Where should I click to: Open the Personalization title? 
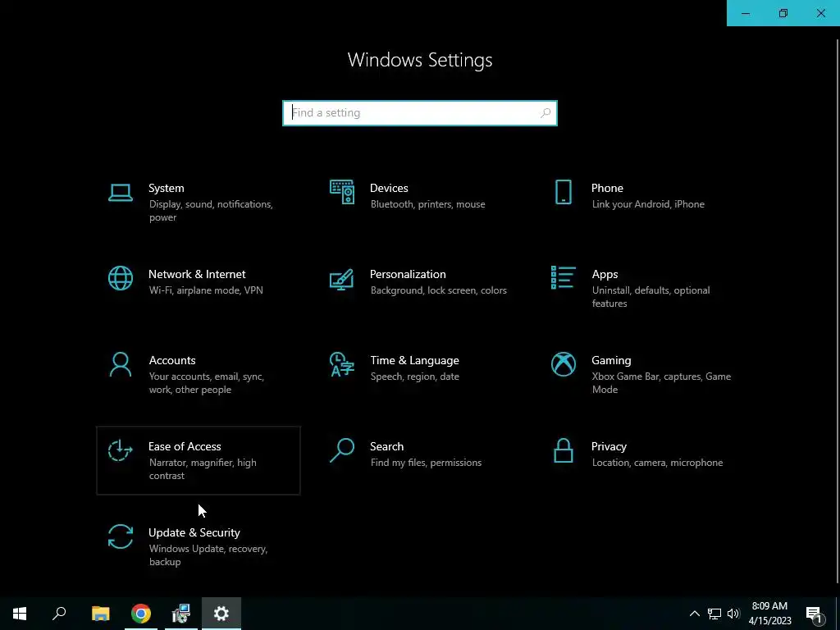[408, 274]
